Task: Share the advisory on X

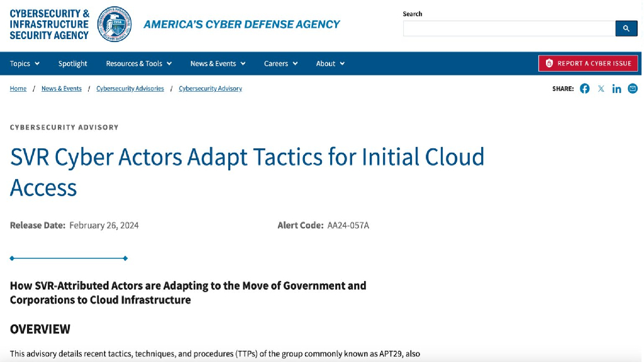Action: pos(601,89)
